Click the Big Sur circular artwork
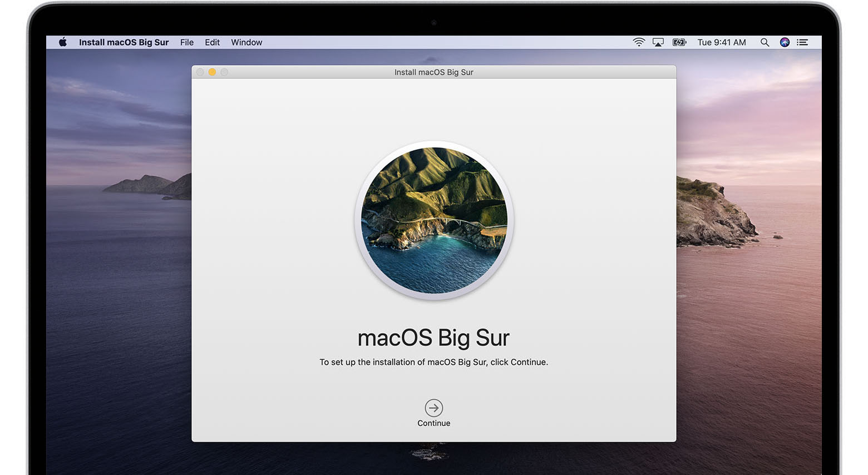 434,220
